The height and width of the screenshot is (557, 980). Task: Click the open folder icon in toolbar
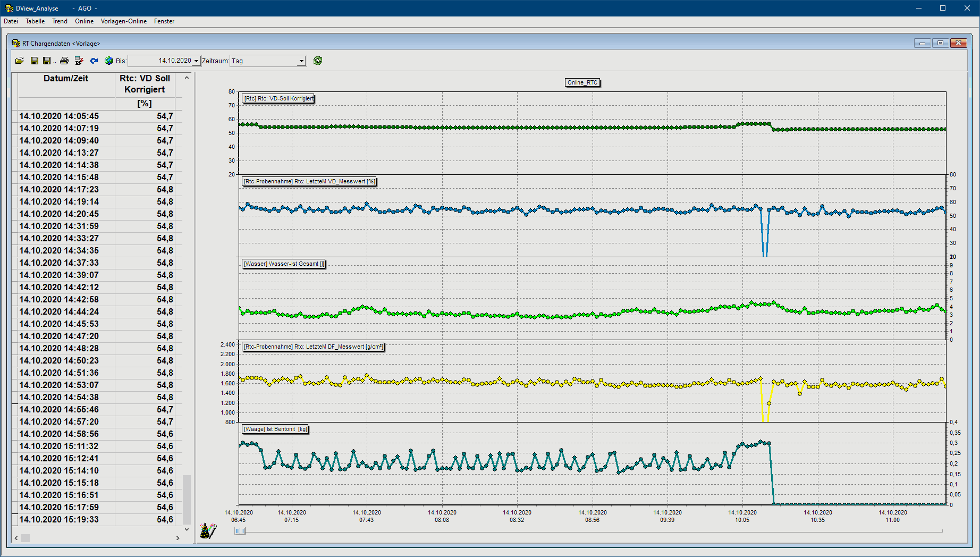point(20,61)
